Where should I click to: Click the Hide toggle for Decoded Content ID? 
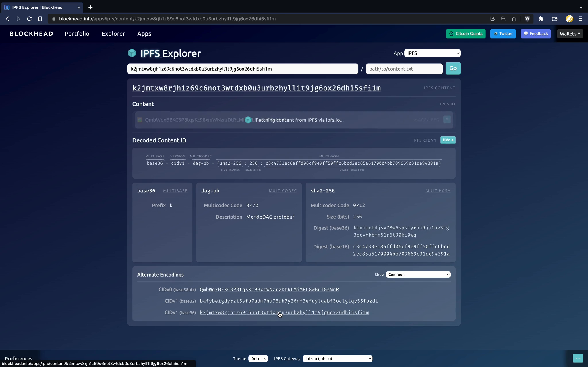(448, 140)
